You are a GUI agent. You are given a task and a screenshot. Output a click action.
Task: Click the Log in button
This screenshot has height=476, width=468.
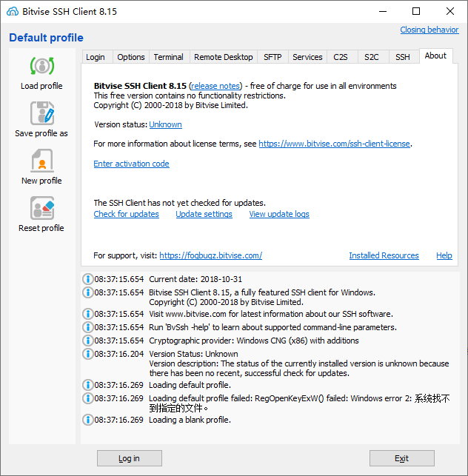[x=130, y=458]
